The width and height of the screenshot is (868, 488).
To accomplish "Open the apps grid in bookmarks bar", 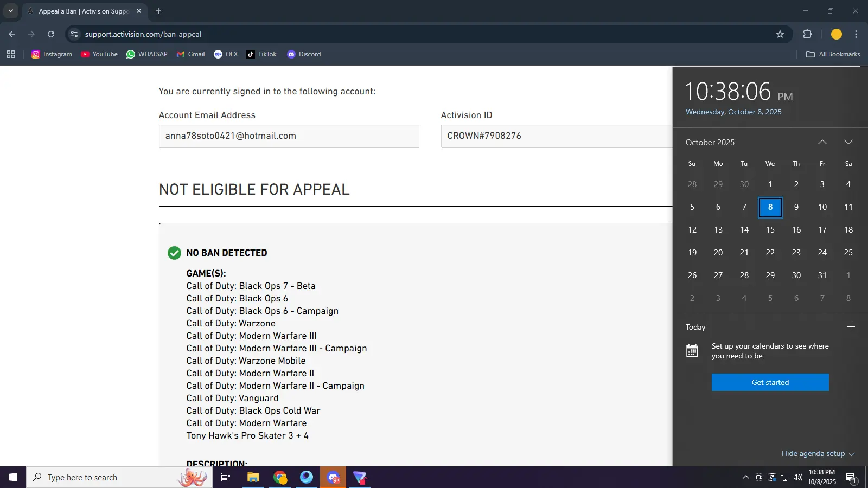I will coord(11,54).
